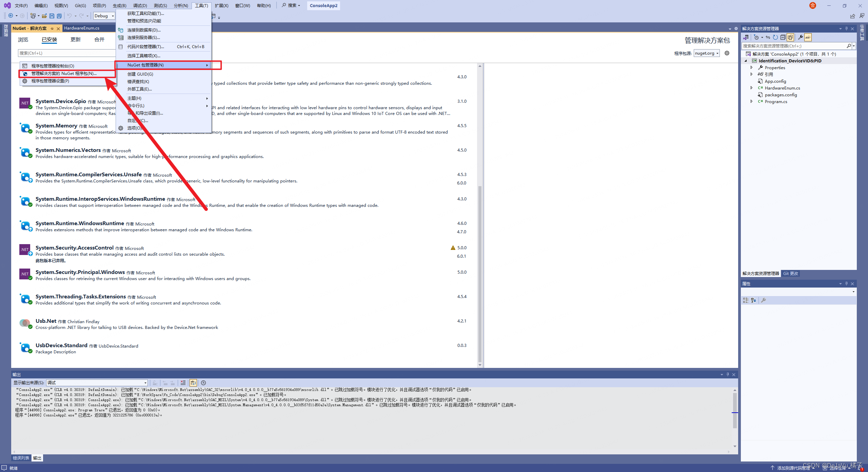Screen dimensions: 868x472
Task: Expand the Properties node in Solution Explorer
Action: tap(752, 67)
